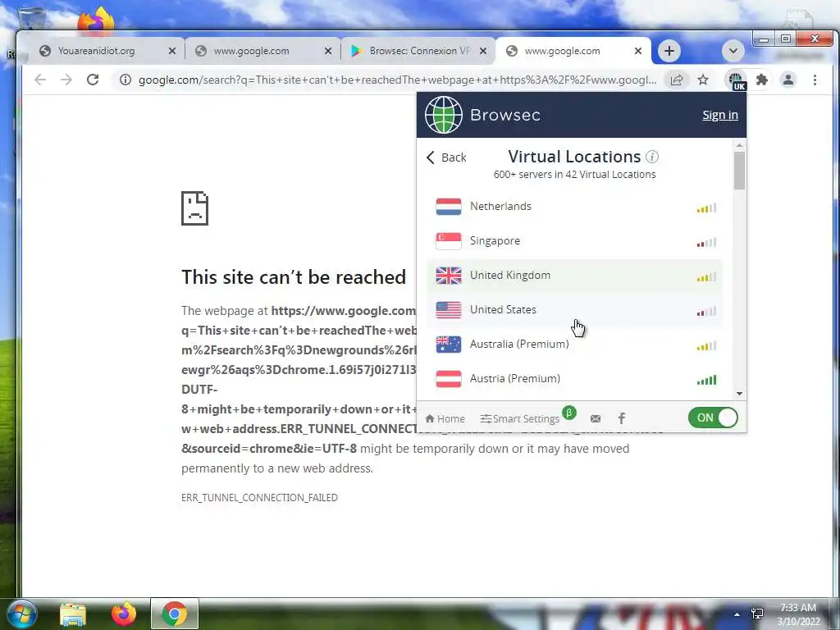Click the Chrome address bar URL
Screen dimensions: 840x630
coord(397,80)
